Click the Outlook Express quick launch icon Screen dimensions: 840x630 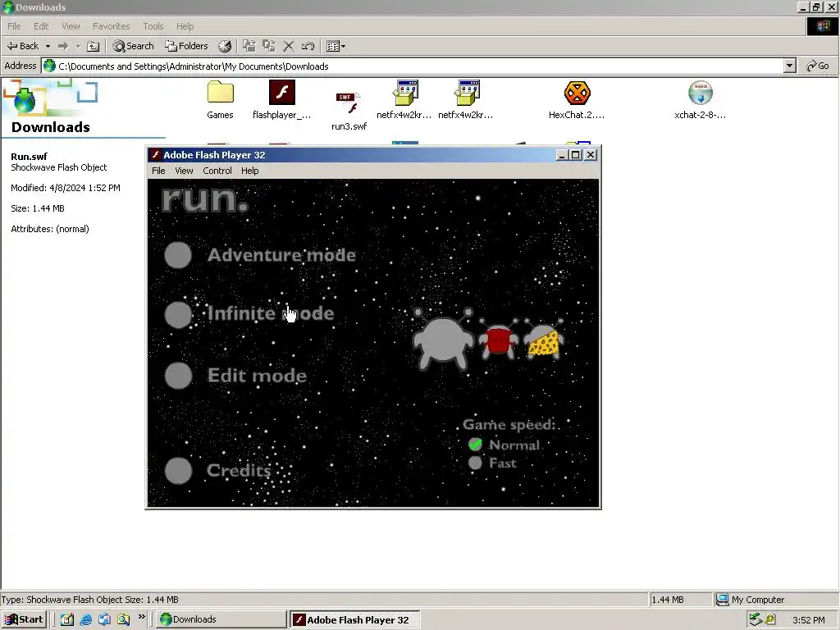(104, 619)
